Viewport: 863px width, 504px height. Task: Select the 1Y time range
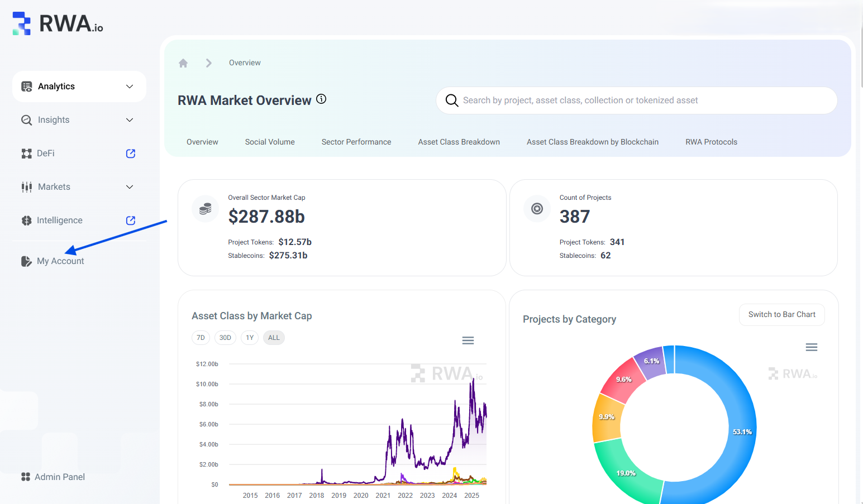[250, 338]
